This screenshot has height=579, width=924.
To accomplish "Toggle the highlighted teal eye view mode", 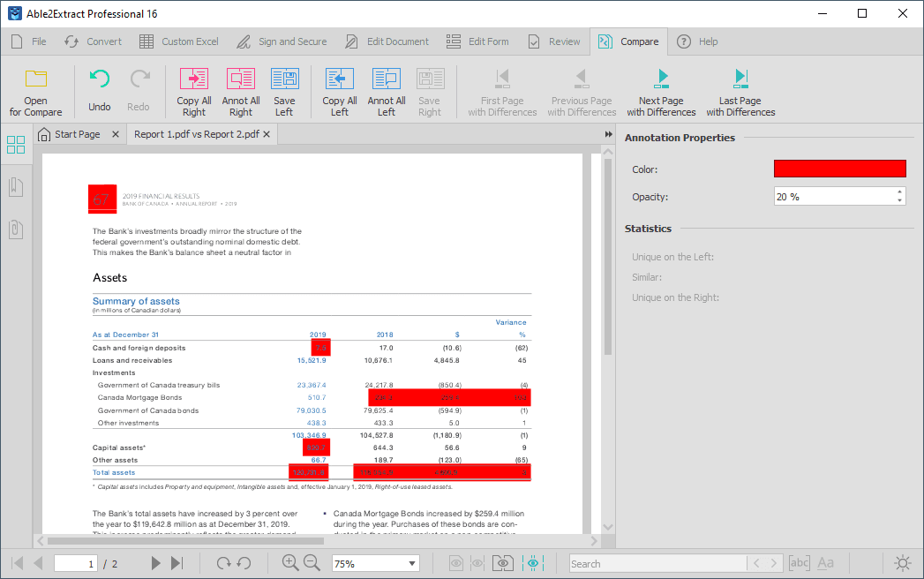I will tap(533, 564).
